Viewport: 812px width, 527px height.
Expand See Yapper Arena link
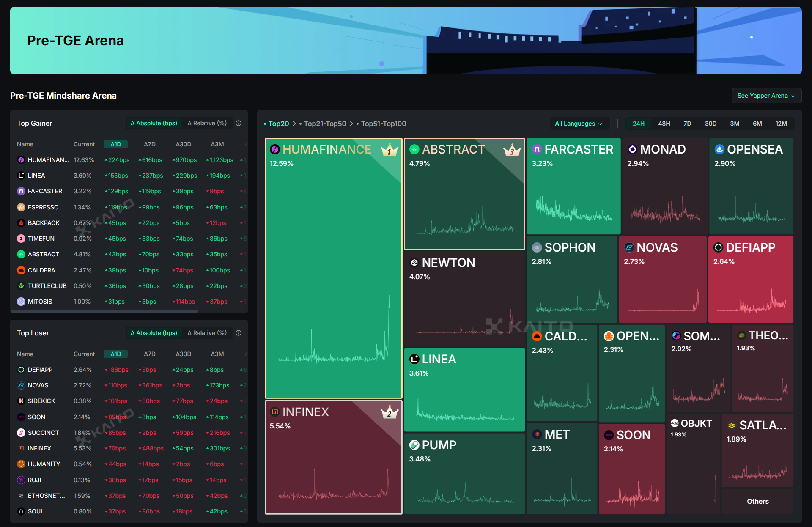pos(766,96)
